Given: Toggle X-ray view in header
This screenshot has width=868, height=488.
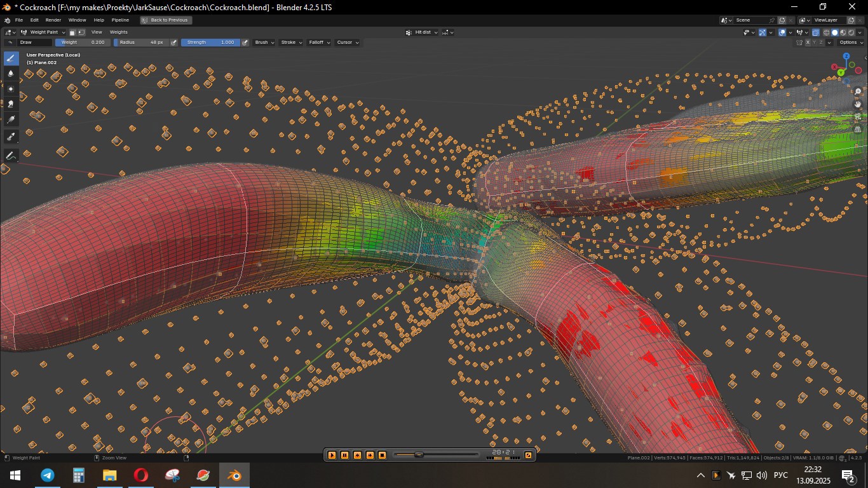Looking at the screenshot, I should point(817,32).
